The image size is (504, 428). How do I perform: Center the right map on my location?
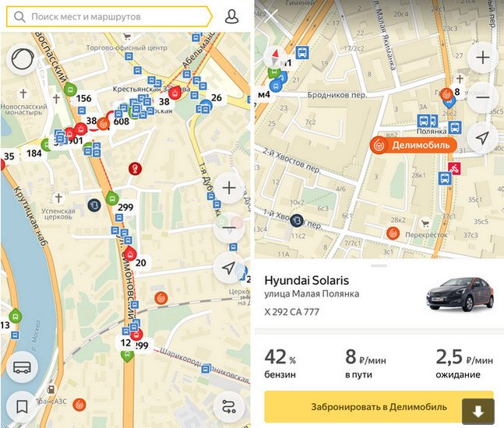pos(482,138)
